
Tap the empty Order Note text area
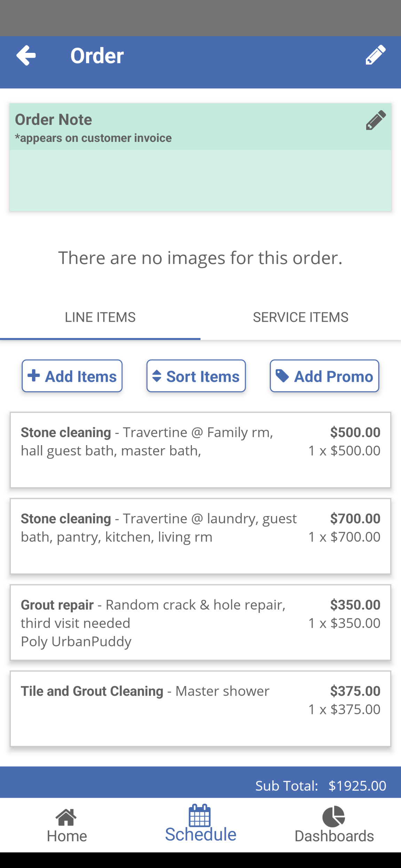point(200,180)
